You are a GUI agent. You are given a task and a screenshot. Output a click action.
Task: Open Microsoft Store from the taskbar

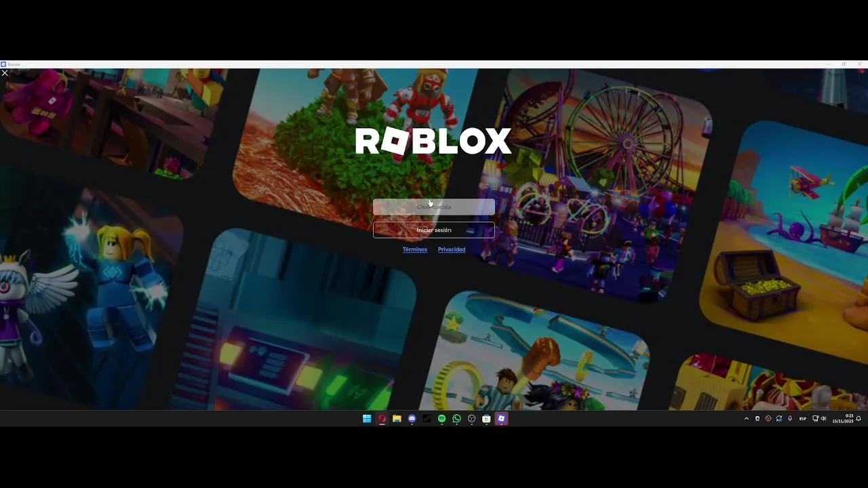pos(486,419)
